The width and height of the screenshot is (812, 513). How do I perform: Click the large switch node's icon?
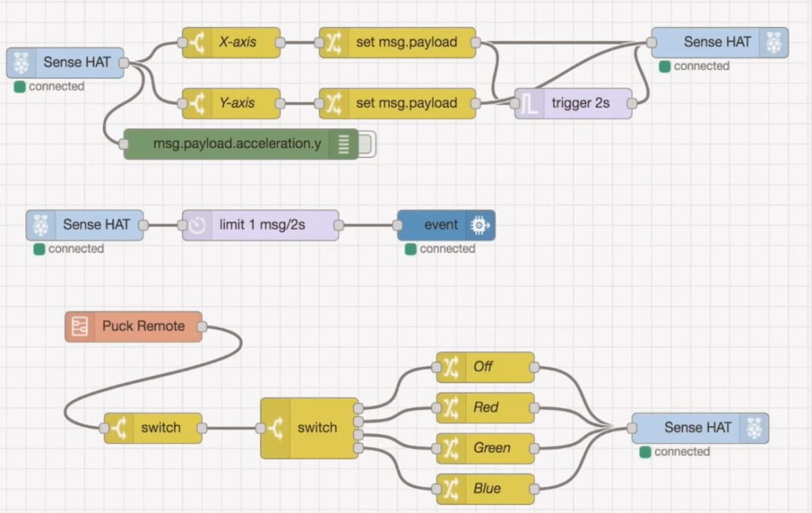click(275, 428)
